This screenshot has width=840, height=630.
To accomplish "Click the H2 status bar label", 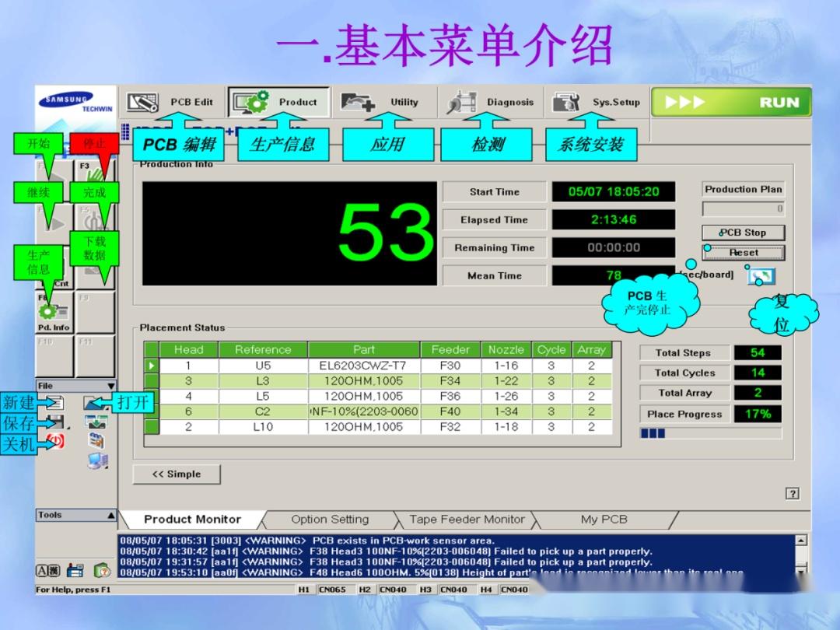I will click(x=364, y=590).
